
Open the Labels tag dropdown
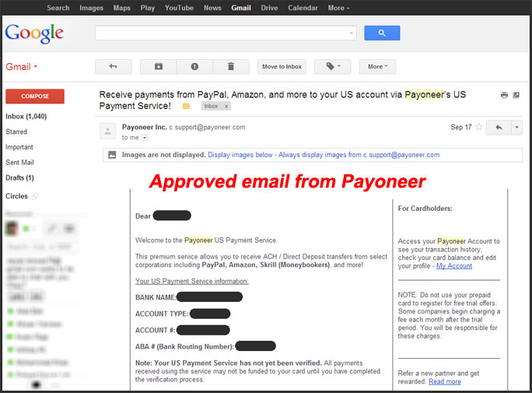333,66
